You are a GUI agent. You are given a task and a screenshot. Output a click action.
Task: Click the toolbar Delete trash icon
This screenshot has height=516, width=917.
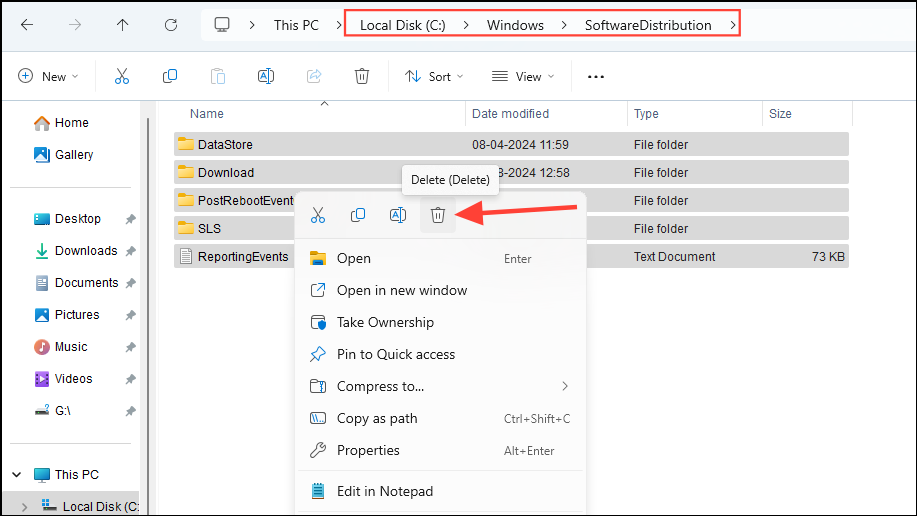(x=362, y=76)
